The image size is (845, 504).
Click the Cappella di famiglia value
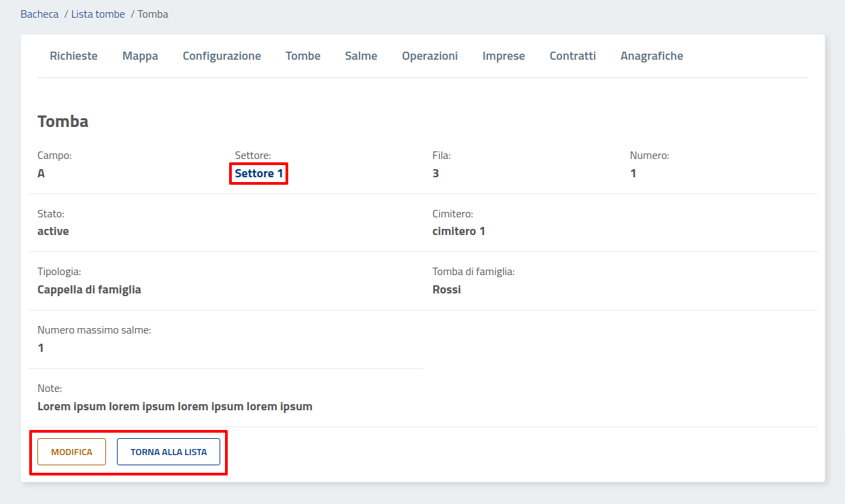(89, 289)
